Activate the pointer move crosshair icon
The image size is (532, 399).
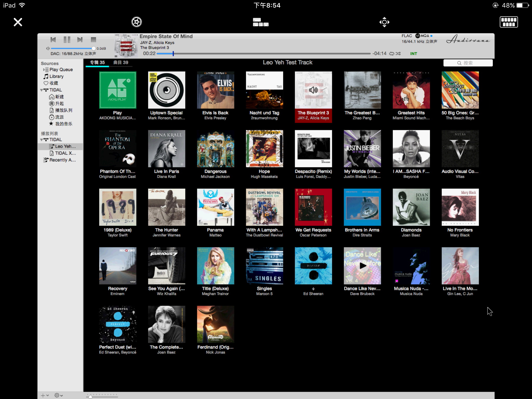384,22
